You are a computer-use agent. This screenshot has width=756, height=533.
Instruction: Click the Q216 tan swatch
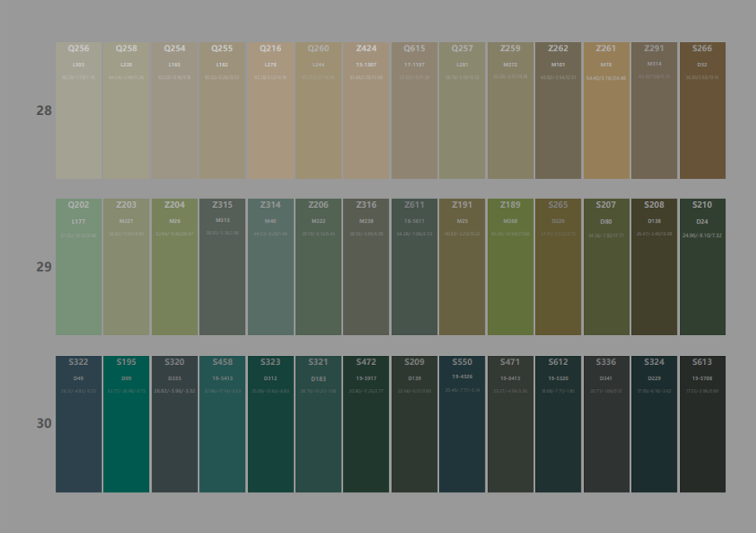(x=270, y=111)
